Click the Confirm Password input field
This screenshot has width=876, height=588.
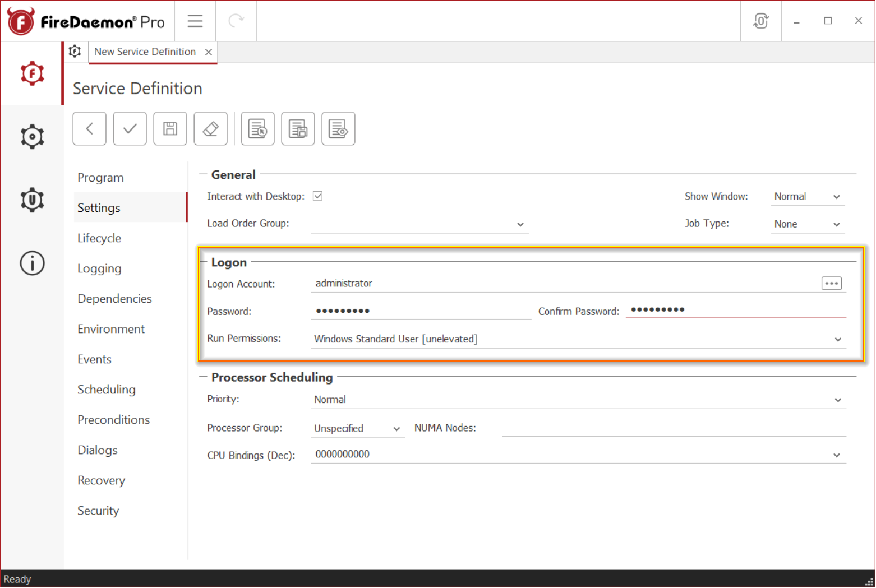pos(736,310)
